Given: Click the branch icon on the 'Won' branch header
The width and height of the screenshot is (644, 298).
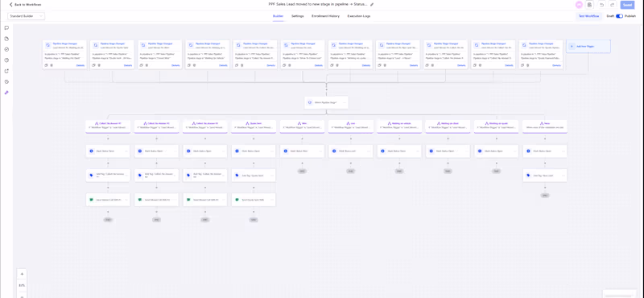Looking at the screenshot, I should [x=299, y=123].
